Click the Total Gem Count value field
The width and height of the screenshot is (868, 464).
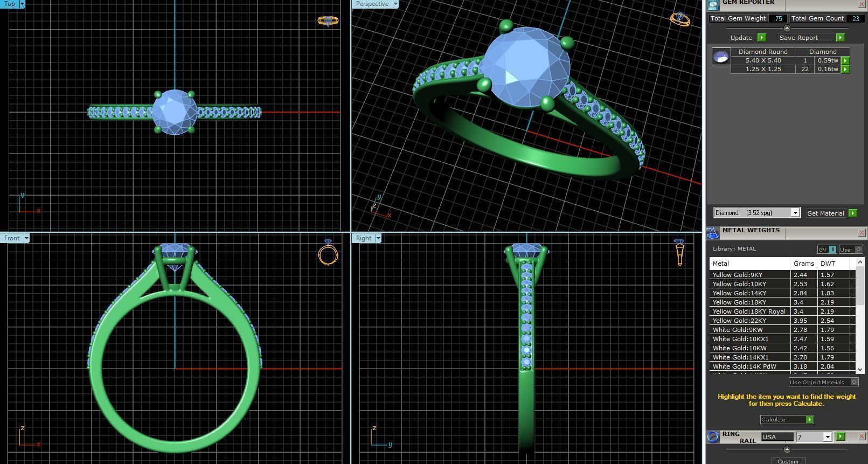click(856, 18)
